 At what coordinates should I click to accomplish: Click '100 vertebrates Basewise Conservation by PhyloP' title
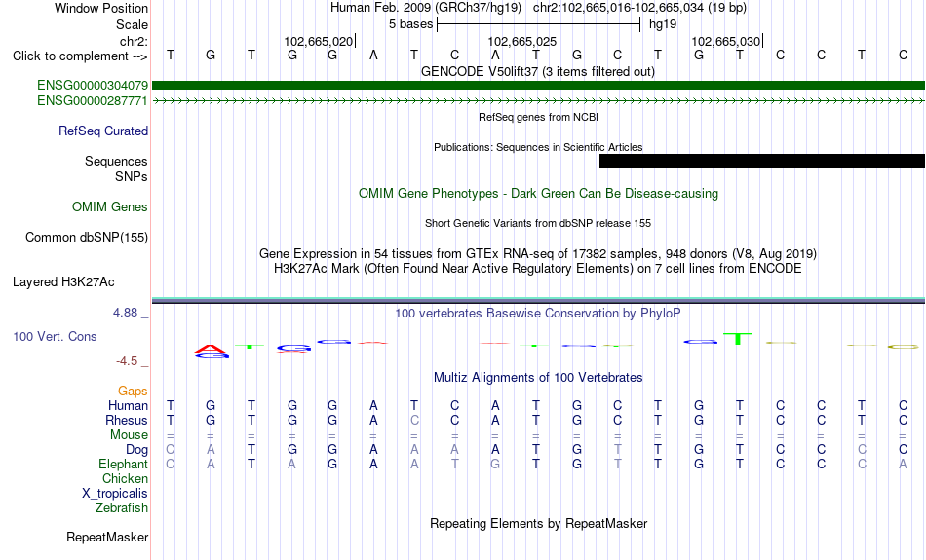pyautogui.click(x=538, y=314)
